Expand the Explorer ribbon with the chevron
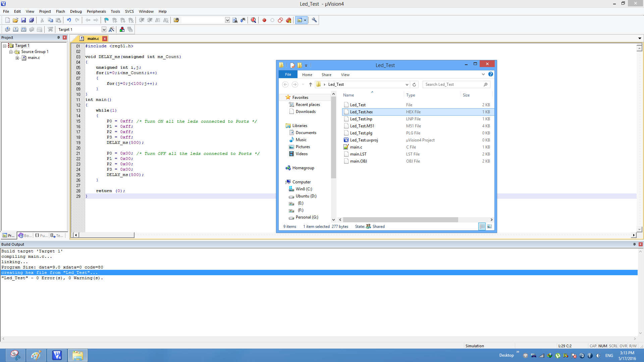Screen dimensions: 644x362 (483, 74)
